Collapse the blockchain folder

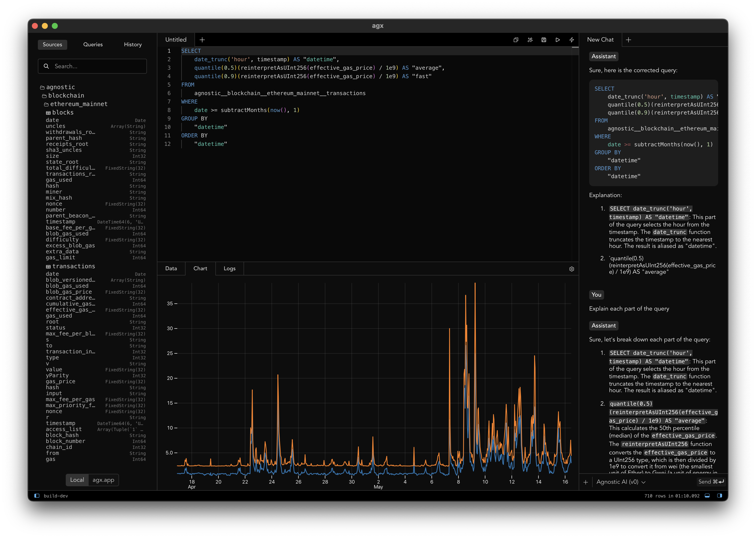(x=63, y=96)
